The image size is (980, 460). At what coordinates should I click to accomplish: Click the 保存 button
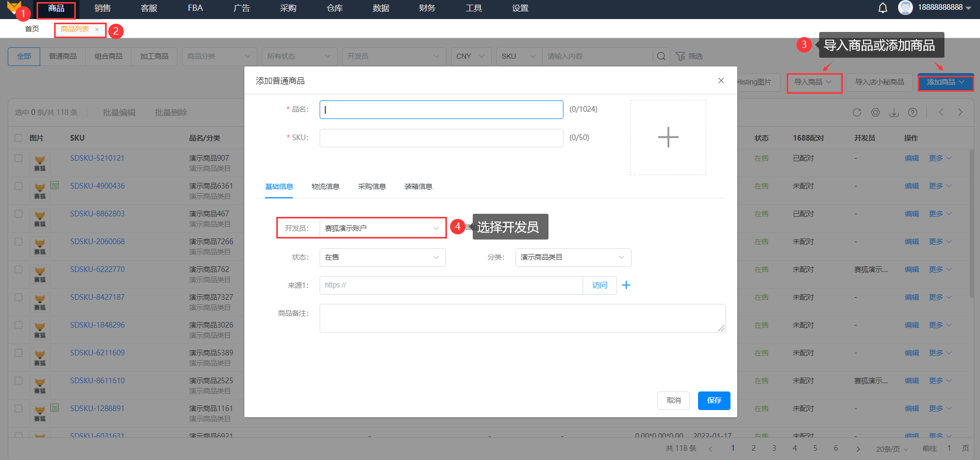click(x=713, y=400)
